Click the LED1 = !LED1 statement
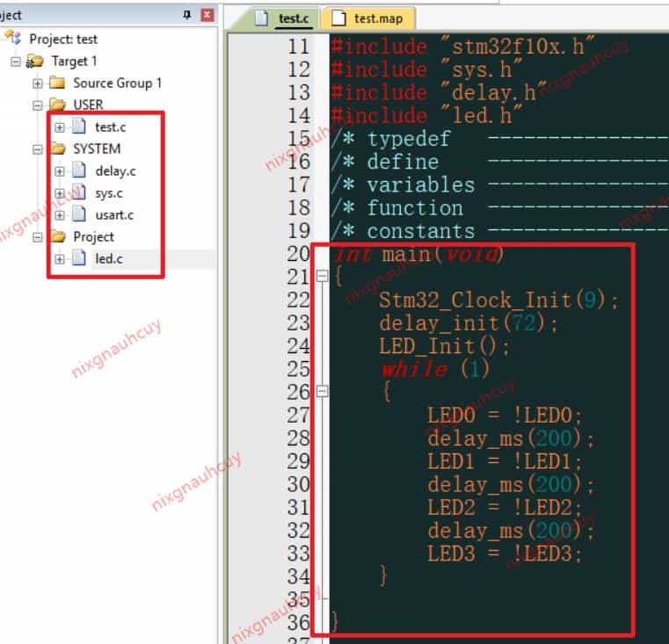This screenshot has width=669, height=644. pyautogui.click(x=505, y=461)
